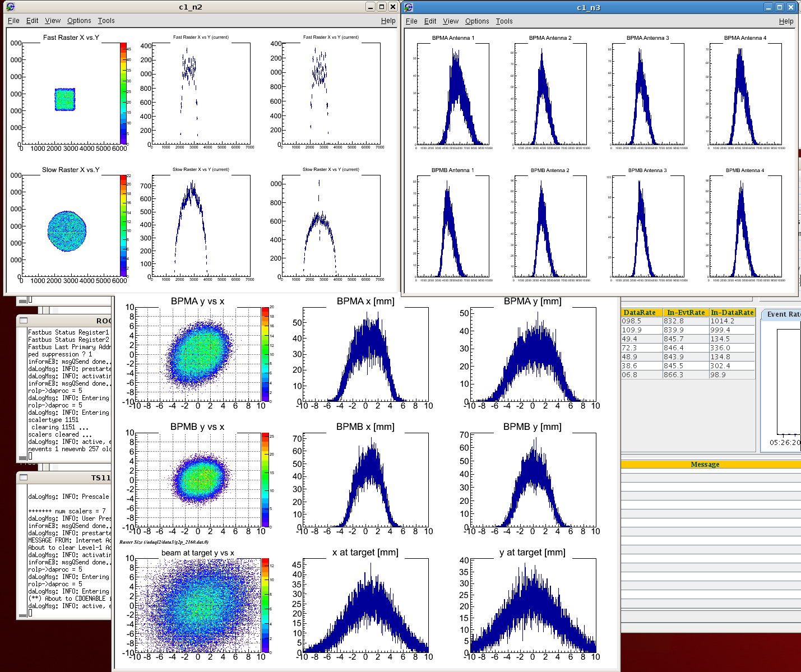Open the TS11 terminal window menu icon
The image size is (801, 672).
[24, 478]
